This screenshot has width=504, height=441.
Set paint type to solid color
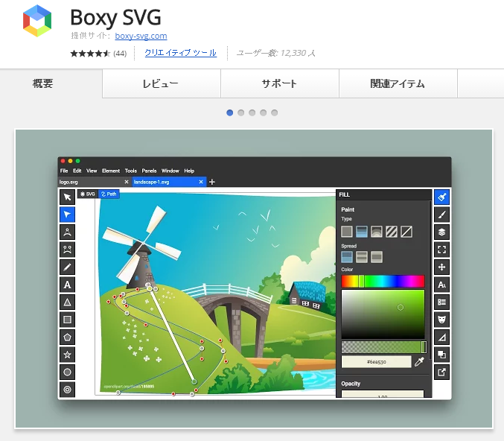coord(347,232)
